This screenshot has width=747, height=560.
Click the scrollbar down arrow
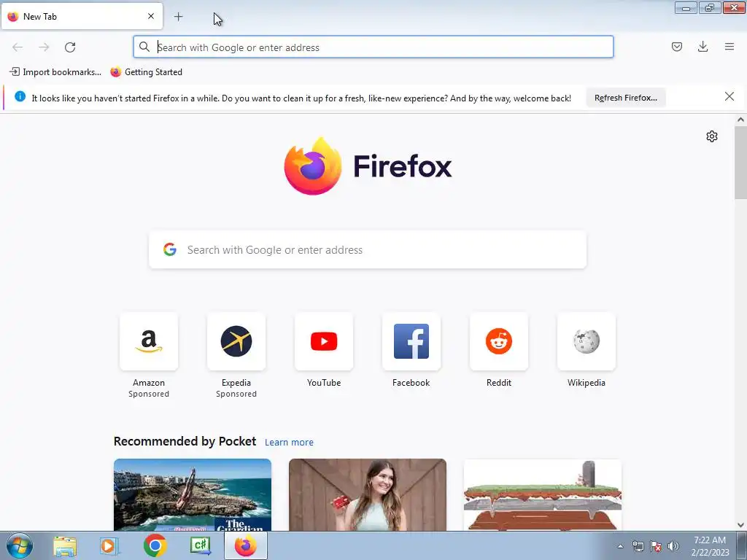pyautogui.click(x=740, y=525)
